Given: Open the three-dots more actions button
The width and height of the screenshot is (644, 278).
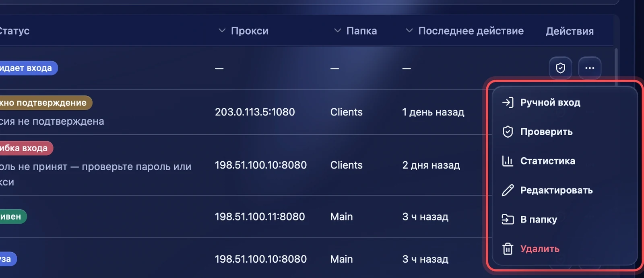Looking at the screenshot, I should (x=590, y=68).
